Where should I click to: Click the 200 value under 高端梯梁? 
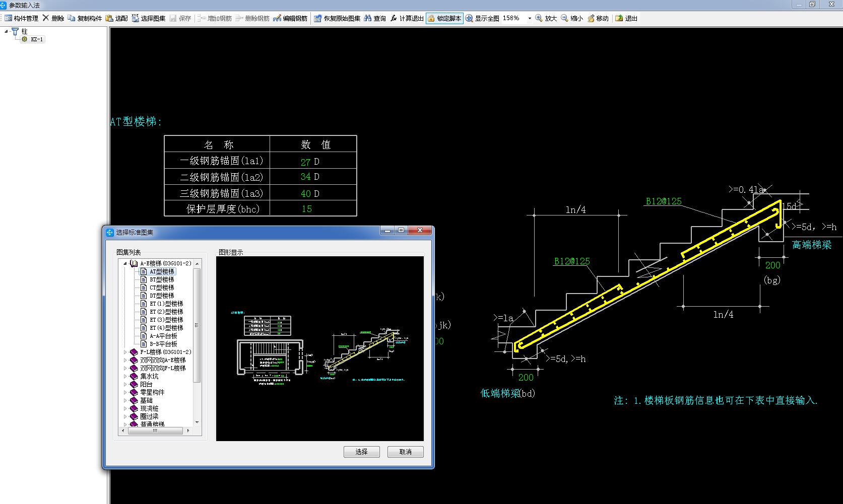pos(772,265)
